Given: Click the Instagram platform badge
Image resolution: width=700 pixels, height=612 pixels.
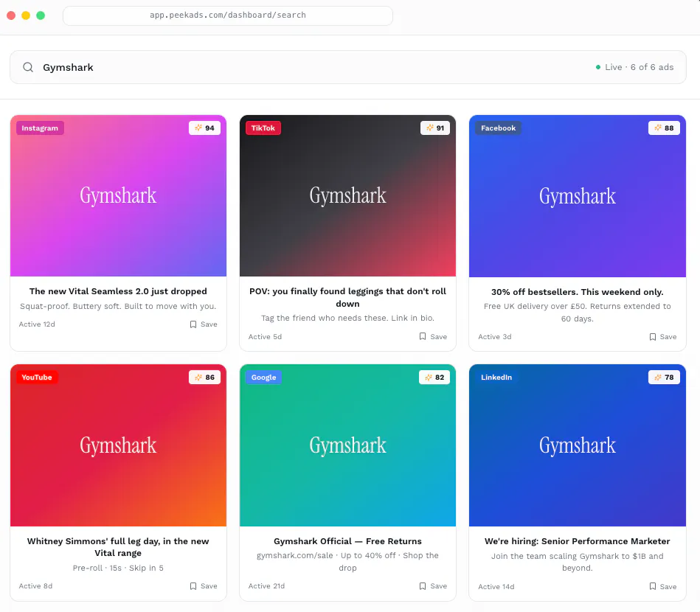Looking at the screenshot, I should (x=40, y=128).
